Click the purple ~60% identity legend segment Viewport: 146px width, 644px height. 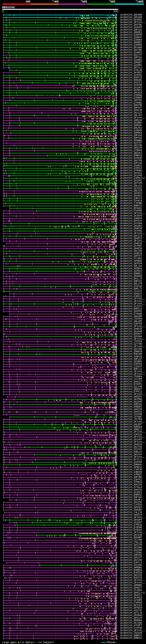tap(73, 4)
